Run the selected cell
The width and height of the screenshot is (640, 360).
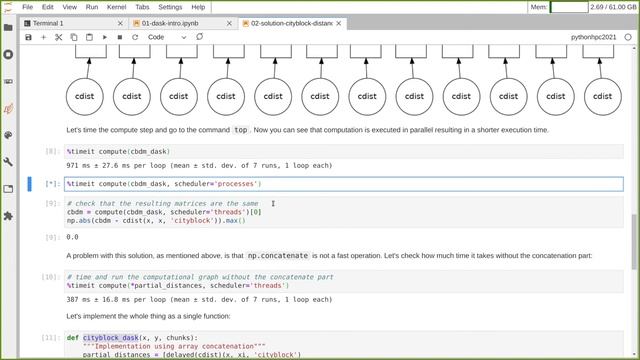pyautogui.click(x=104, y=37)
